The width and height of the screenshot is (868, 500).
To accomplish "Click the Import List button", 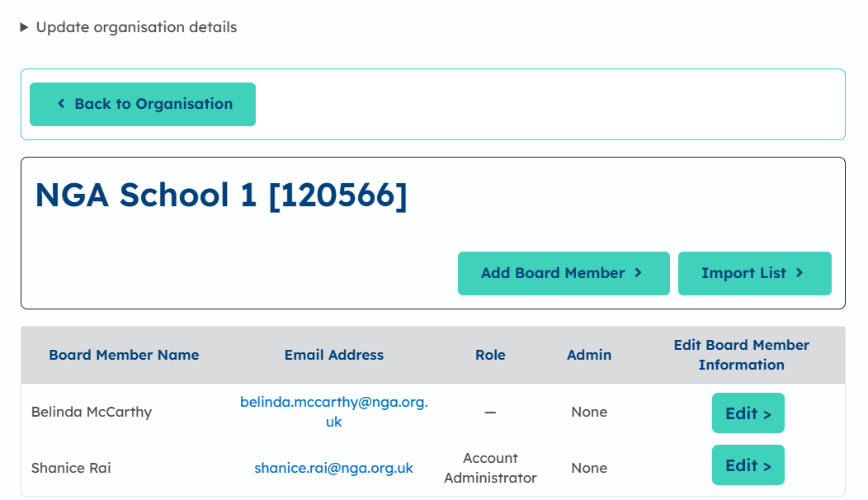I will tap(754, 273).
